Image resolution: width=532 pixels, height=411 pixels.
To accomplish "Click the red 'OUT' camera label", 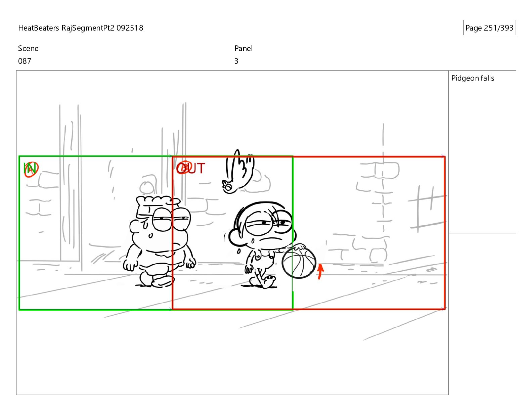I will (191, 168).
